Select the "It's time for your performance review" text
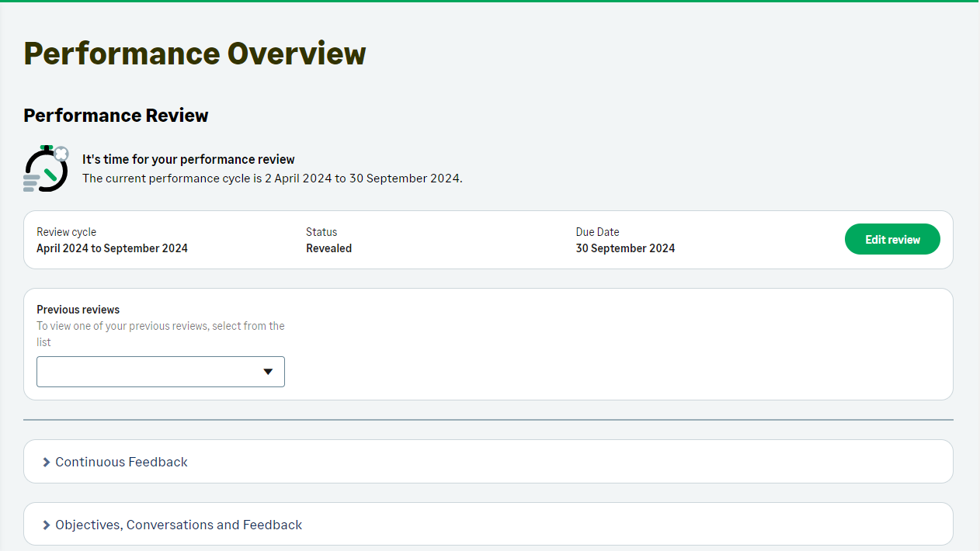 coord(189,160)
